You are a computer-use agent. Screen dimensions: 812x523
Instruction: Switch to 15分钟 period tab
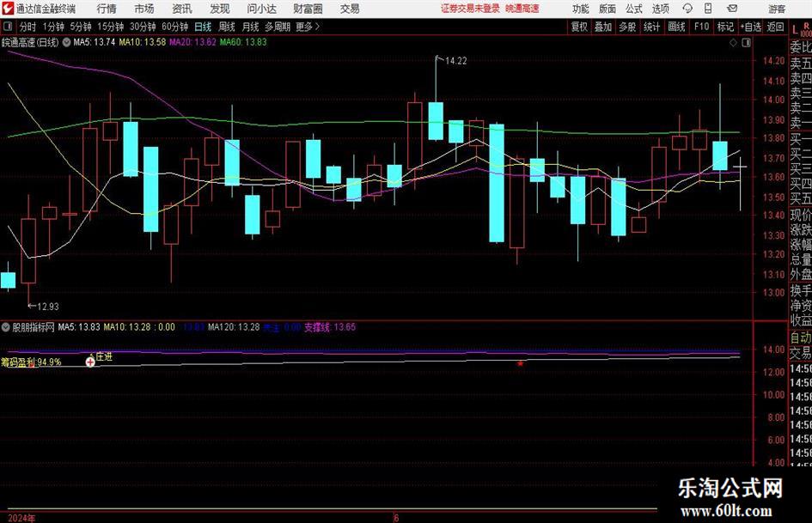[110, 27]
